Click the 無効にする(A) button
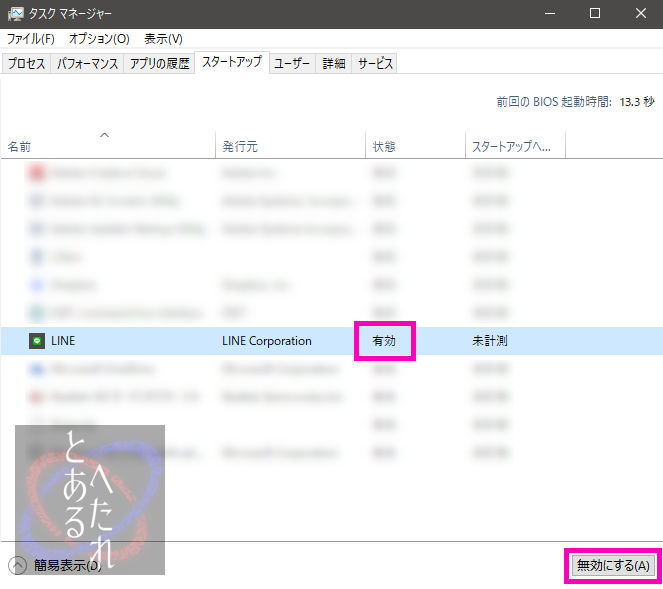Image resolution: width=663 pixels, height=589 pixels. pos(613,565)
